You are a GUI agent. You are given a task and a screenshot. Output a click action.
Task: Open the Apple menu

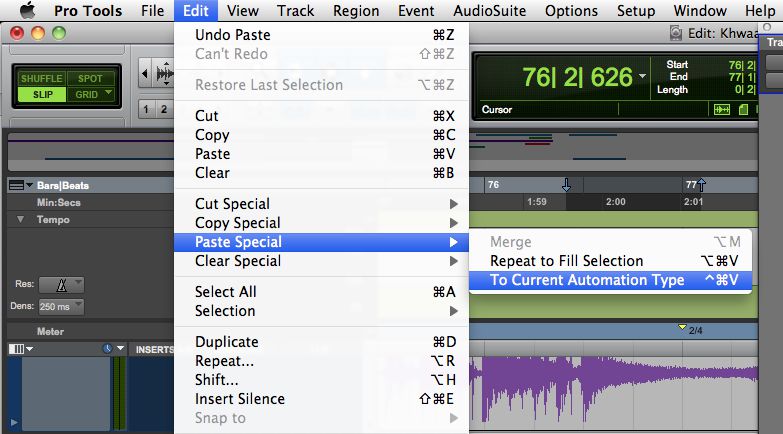pos(27,10)
